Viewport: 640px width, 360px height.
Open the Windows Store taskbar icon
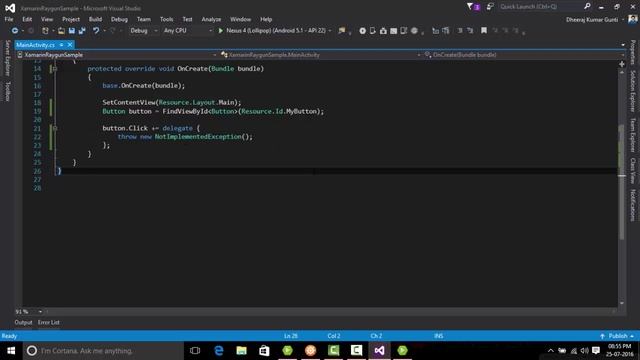(264, 351)
